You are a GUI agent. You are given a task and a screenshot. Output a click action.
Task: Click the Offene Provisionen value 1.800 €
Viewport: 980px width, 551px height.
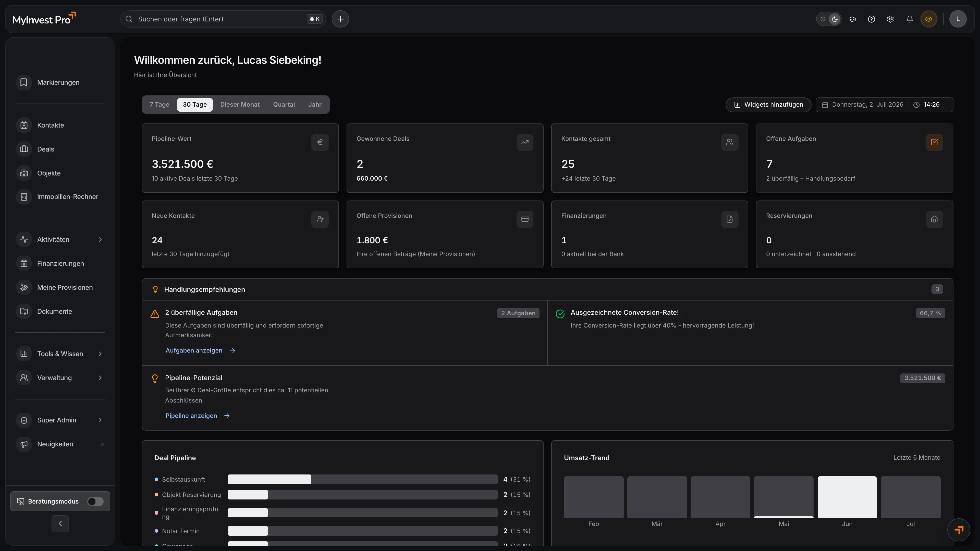tap(372, 240)
